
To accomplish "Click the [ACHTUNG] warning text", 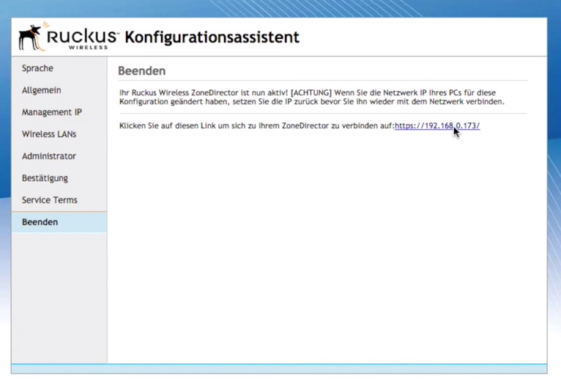I will tap(311, 93).
